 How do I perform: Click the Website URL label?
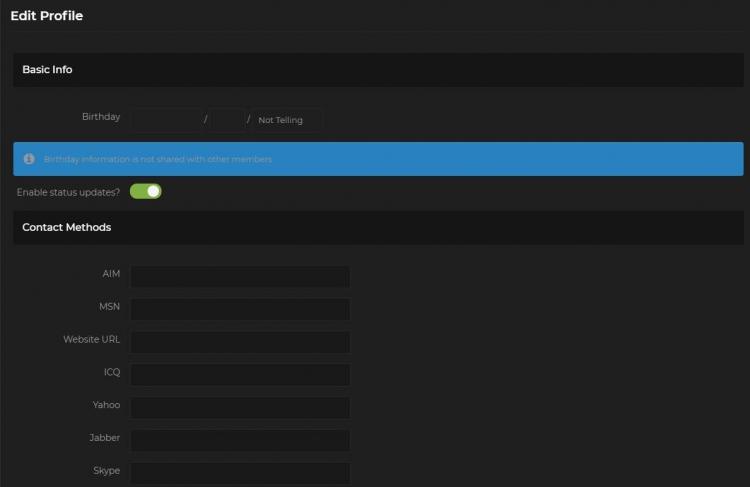click(91, 340)
